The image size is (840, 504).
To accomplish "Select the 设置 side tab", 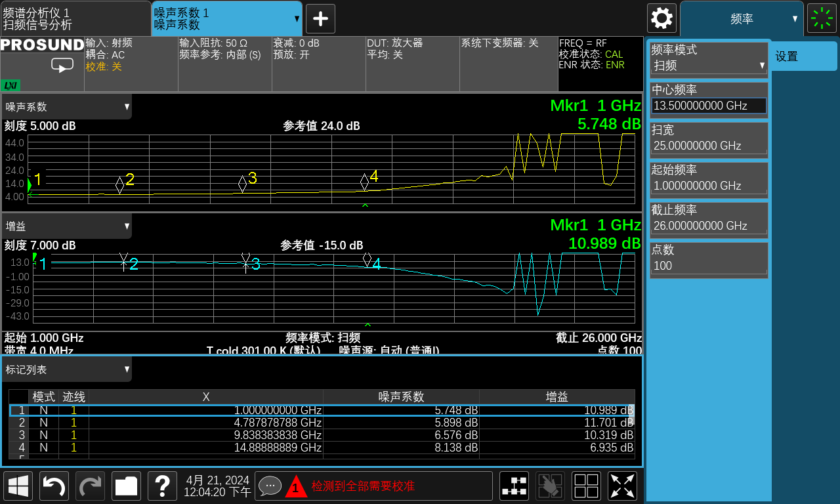I will tap(804, 56).
